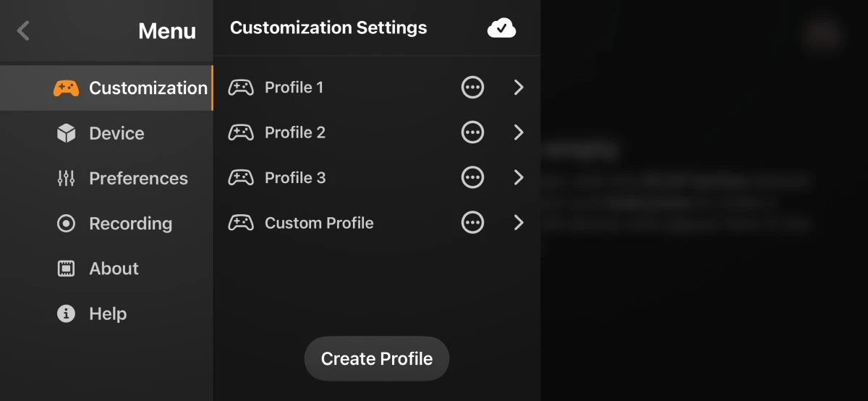Click the cloud sync status icon
868x401 pixels.
[501, 28]
